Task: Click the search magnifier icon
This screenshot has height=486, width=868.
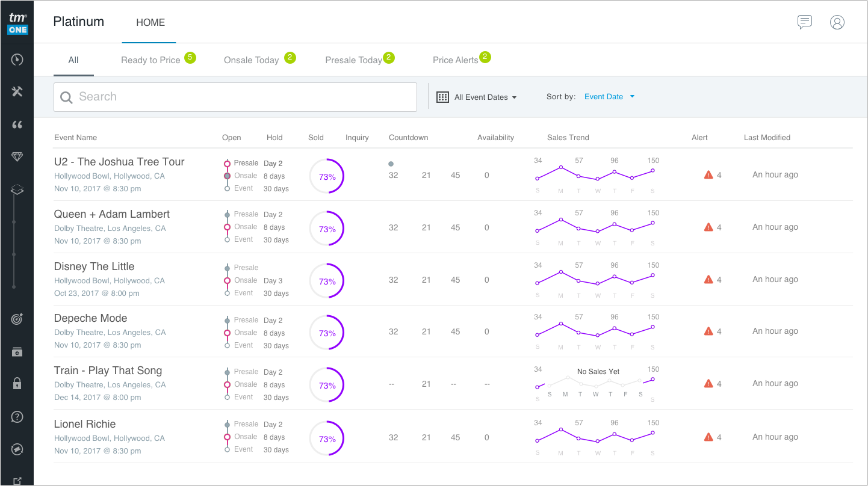Action: [66, 97]
